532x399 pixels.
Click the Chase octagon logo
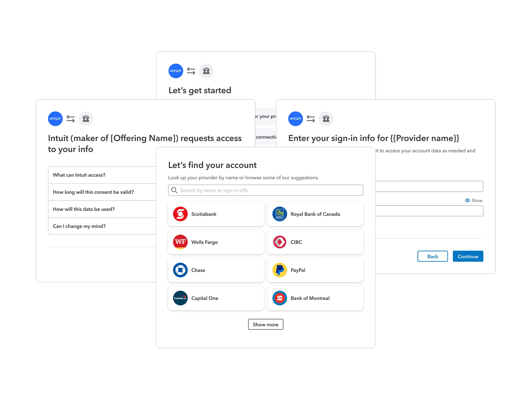click(x=180, y=270)
